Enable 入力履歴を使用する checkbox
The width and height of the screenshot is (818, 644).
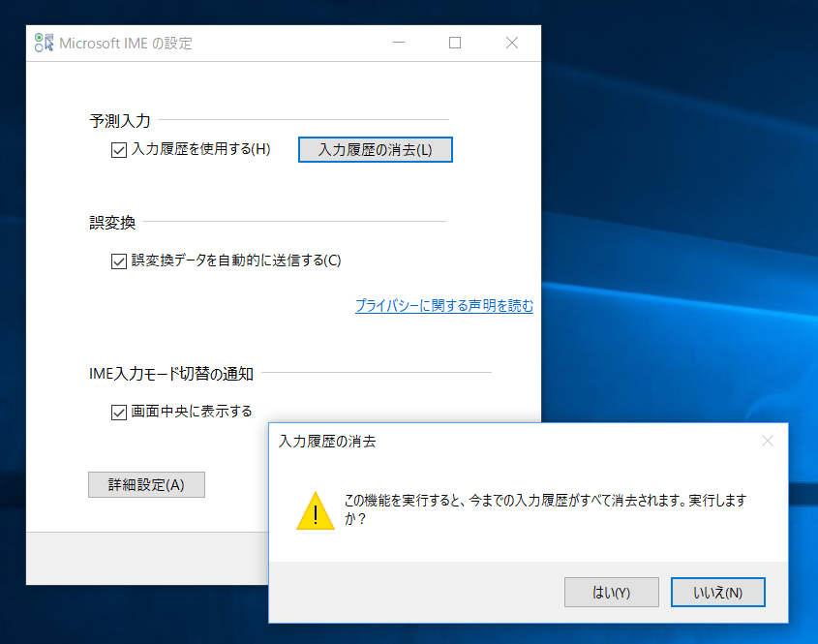click(x=119, y=149)
